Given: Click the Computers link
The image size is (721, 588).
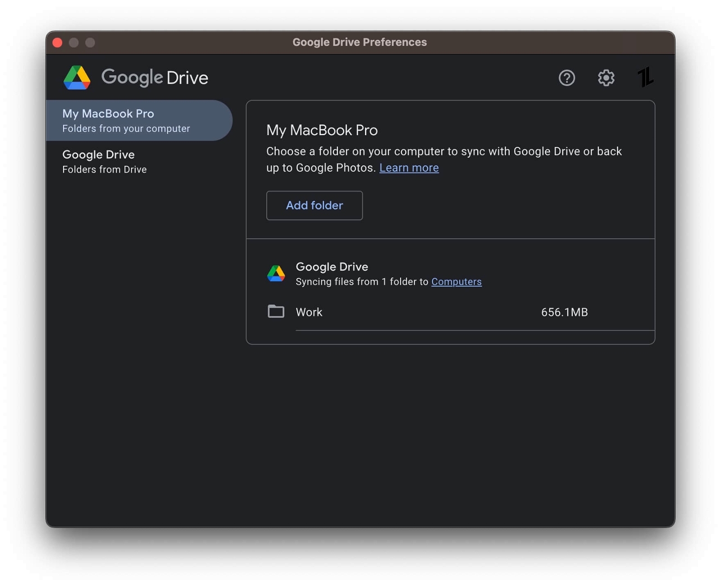Looking at the screenshot, I should coord(456,282).
